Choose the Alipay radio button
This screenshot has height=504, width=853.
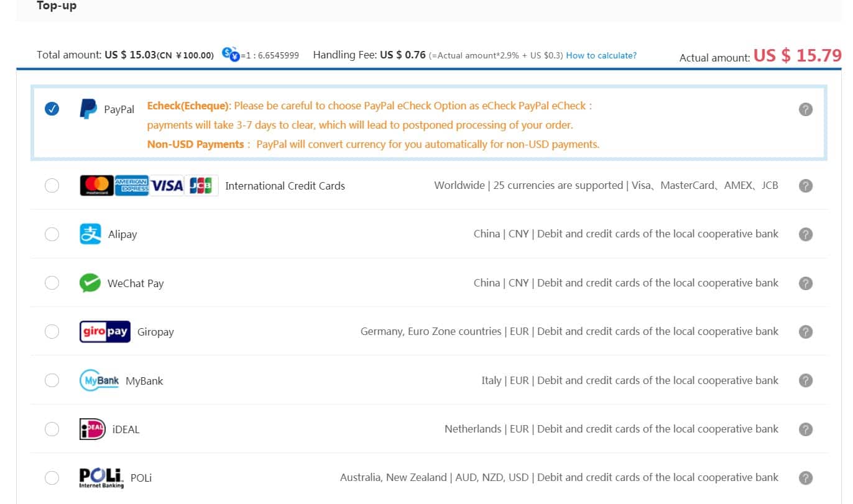coord(52,234)
